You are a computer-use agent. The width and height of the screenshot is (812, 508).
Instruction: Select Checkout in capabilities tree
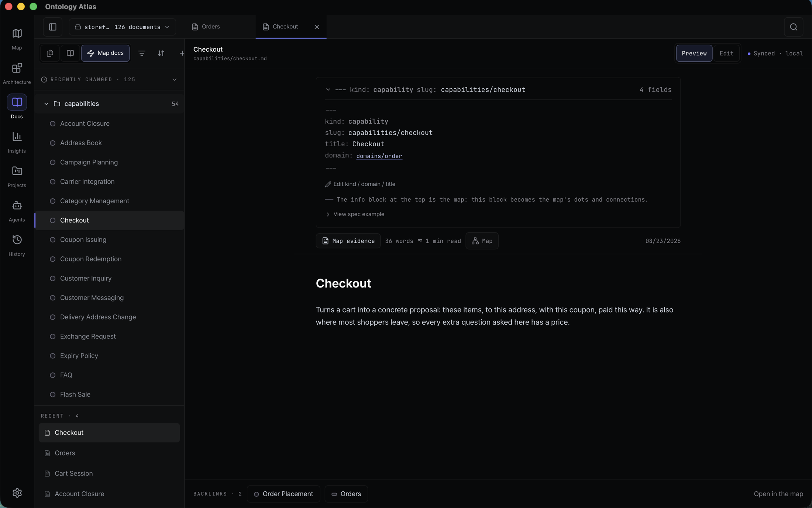coord(110,220)
